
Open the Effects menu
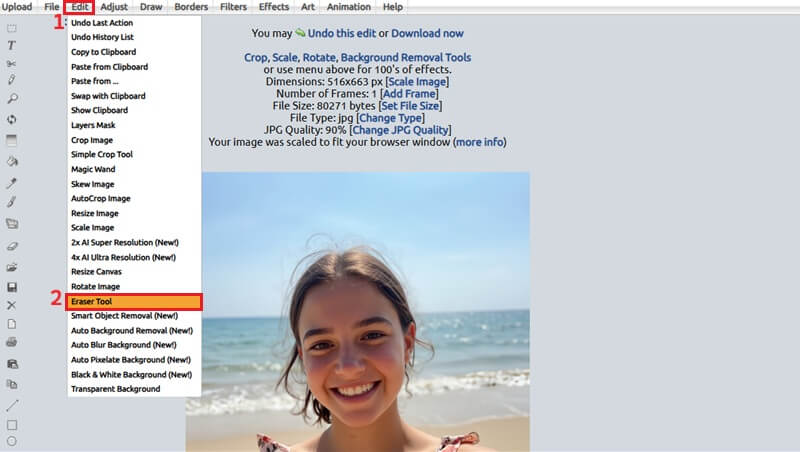click(273, 7)
